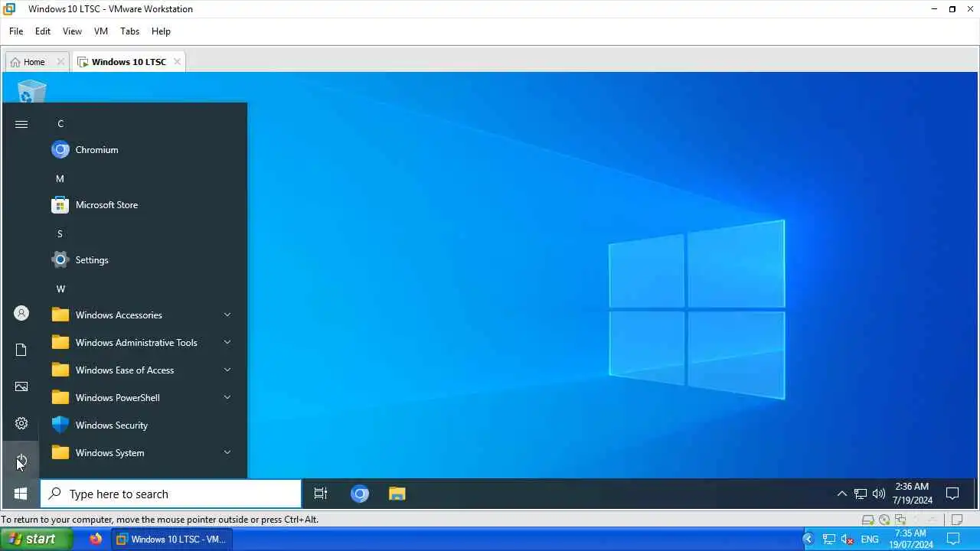Image resolution: width=980 pixels, height=551 pixels.
Task: Expand the host tray hidden icons arrow
Action: pos(808,540)
